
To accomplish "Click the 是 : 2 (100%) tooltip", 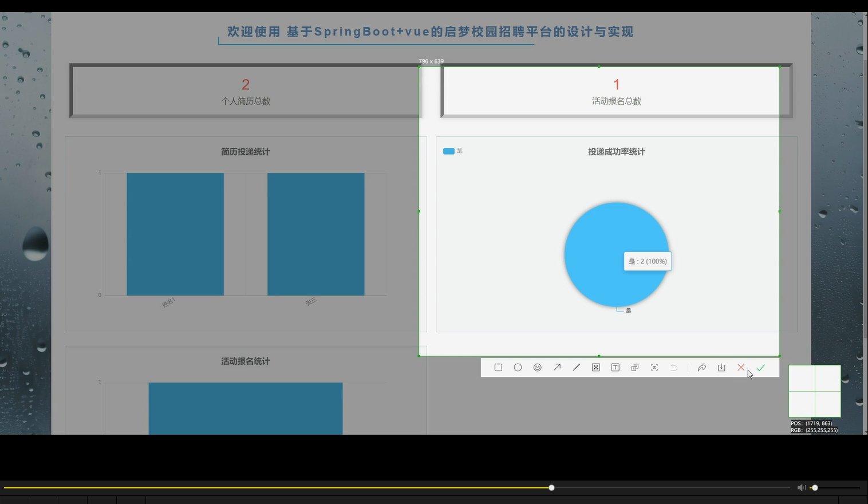I will pos(648,261).
